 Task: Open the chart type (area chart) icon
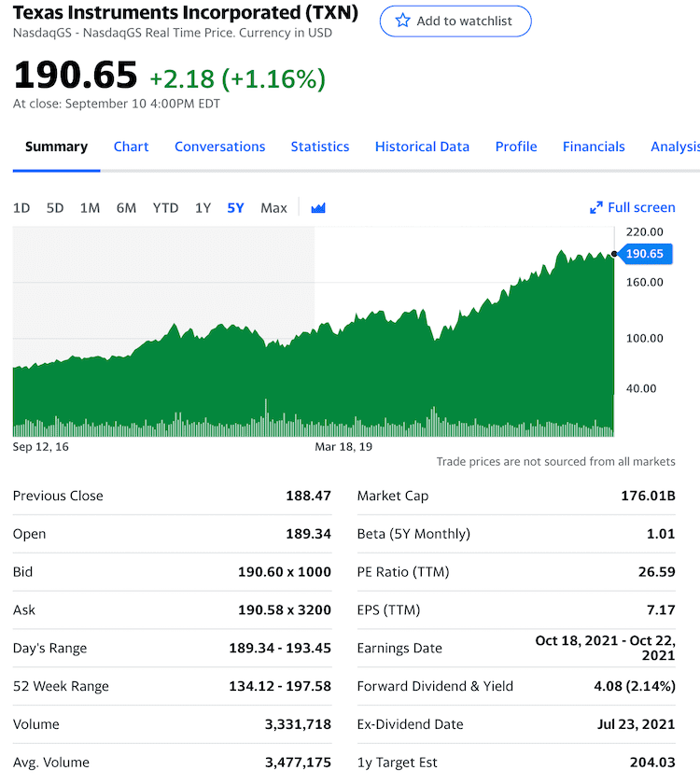(317, 207)
